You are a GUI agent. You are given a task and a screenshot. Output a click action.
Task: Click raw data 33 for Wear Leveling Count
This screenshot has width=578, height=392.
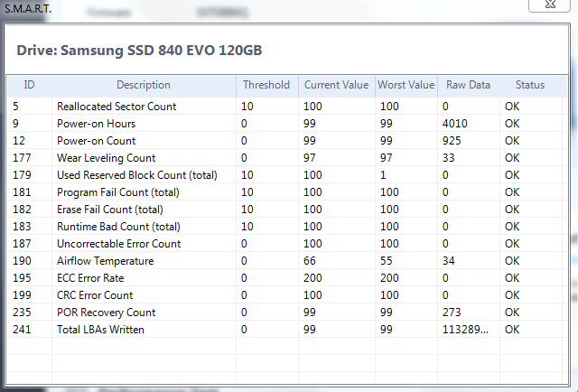pos(448,158)
